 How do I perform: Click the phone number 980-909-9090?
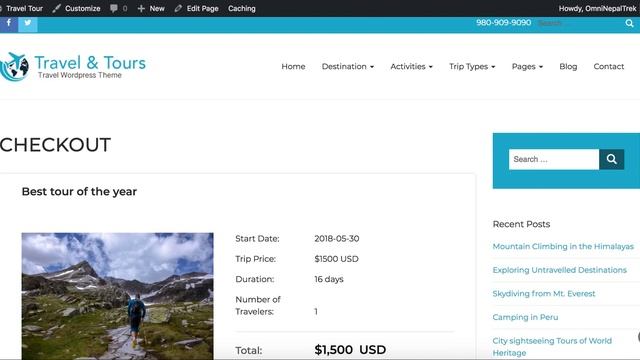503,23
